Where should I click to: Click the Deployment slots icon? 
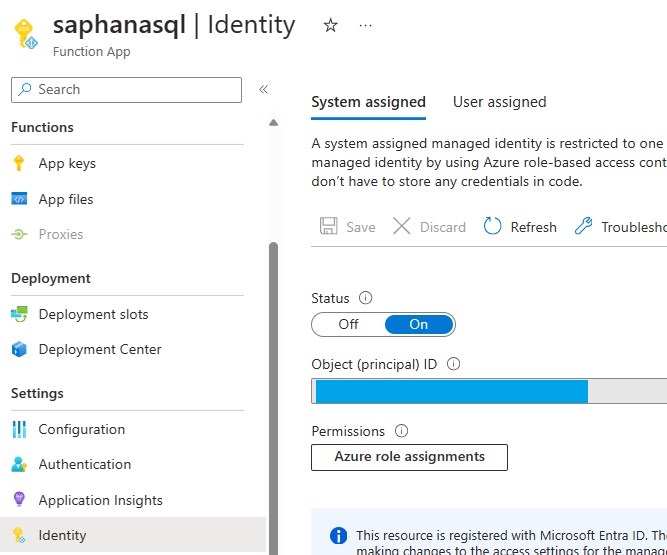pos(19,314)
